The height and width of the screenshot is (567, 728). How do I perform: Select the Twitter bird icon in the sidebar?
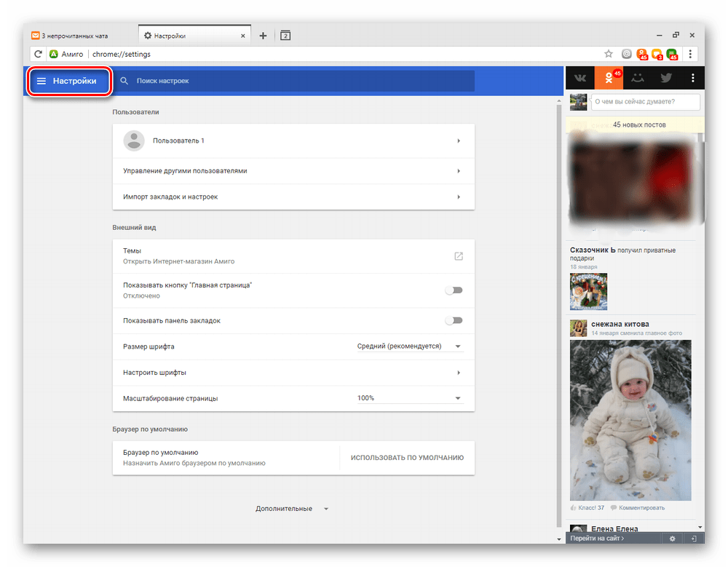[665, 78]
